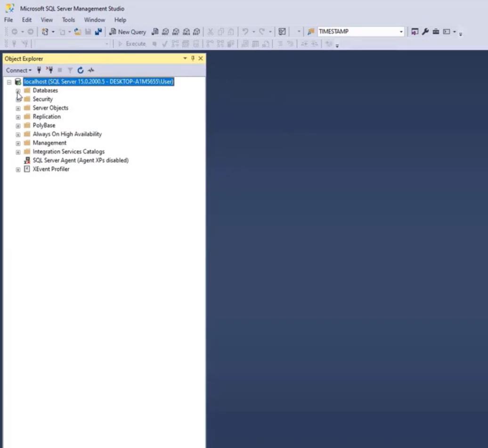The image size is (488, 448).
Task: Select the Security folder
Action: pos(43,99)
